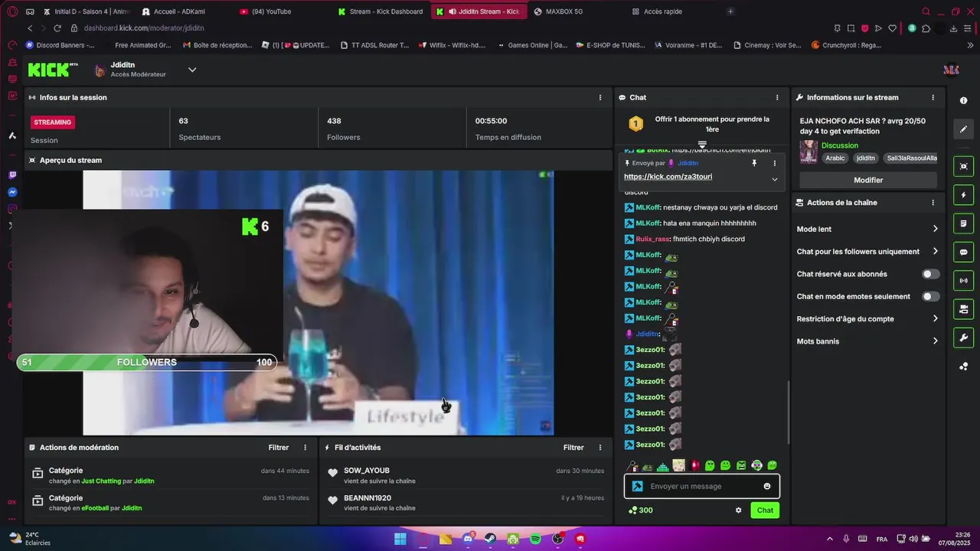The width and height of the screenshot is (980, 551).
Task: Open the Just Chatting category link
Action: click(101, 481)
